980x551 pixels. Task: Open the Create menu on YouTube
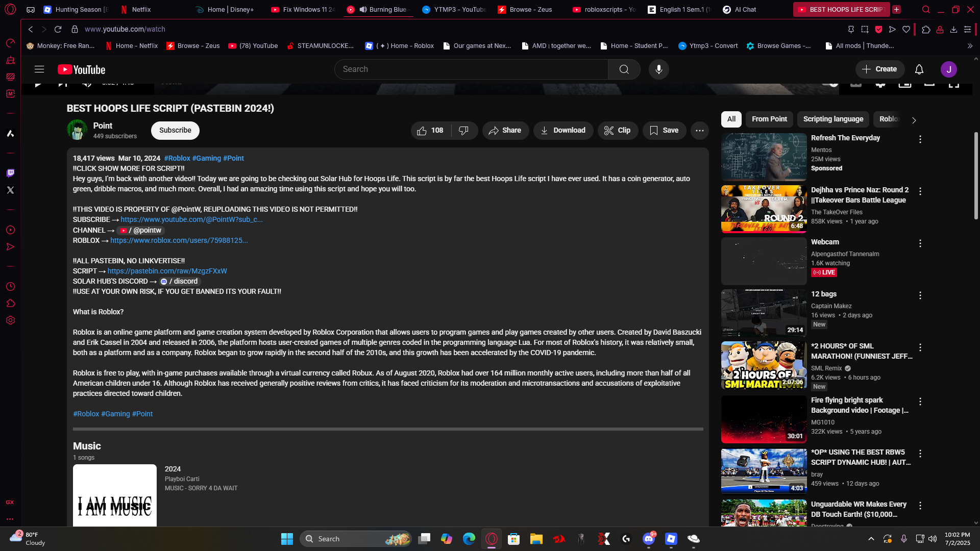coord(879,69)
